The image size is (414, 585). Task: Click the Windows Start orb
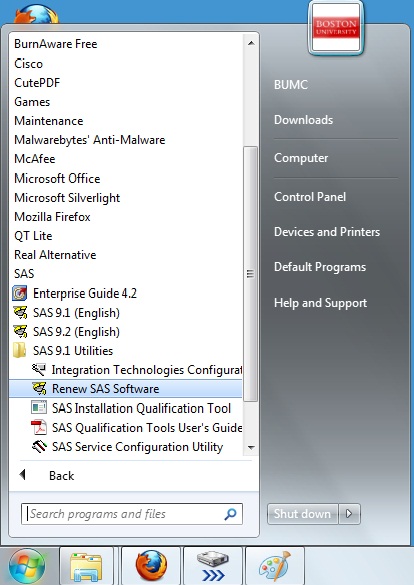coord(27,566)
